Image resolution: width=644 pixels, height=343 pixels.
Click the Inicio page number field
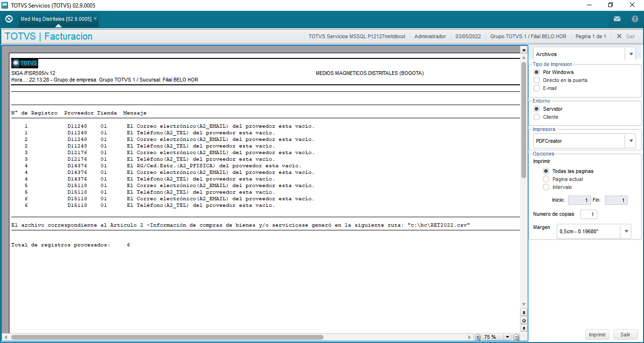[x=579, y=200]
